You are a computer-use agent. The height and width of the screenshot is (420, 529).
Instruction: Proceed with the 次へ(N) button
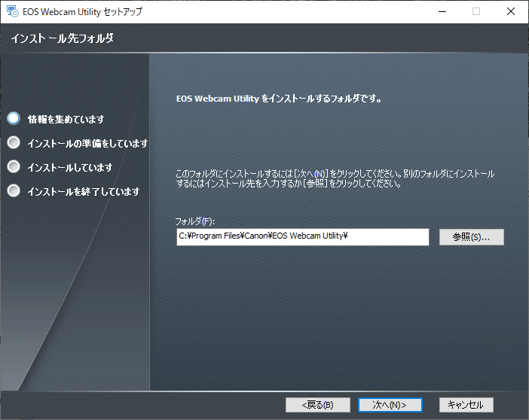tap(390, 405)
